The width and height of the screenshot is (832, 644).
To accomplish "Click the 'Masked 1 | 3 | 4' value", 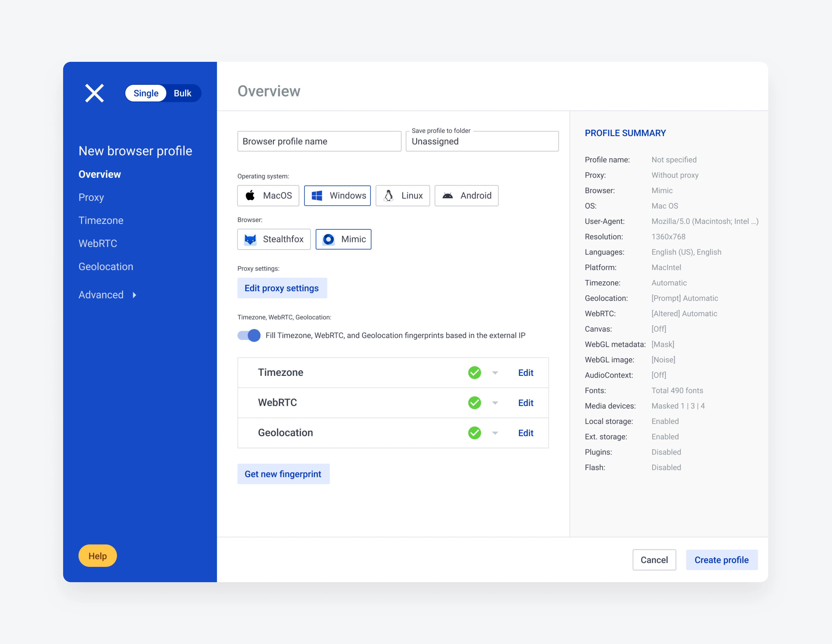I will 678,406.
